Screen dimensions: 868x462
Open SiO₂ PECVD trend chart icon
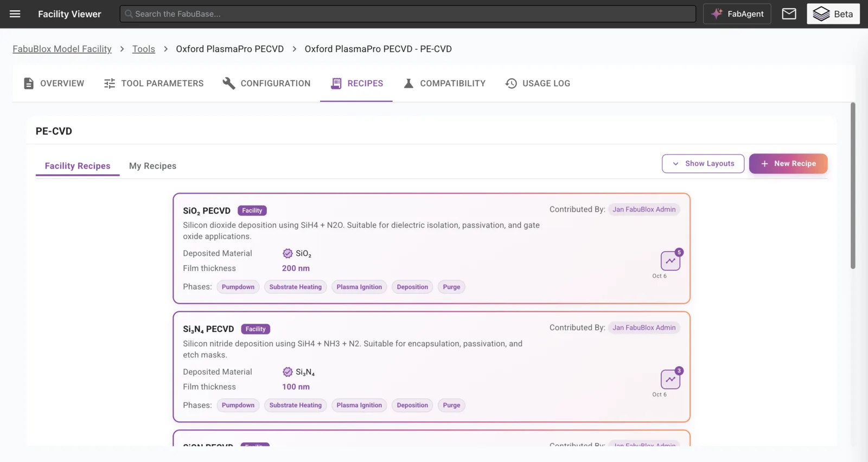671,261
